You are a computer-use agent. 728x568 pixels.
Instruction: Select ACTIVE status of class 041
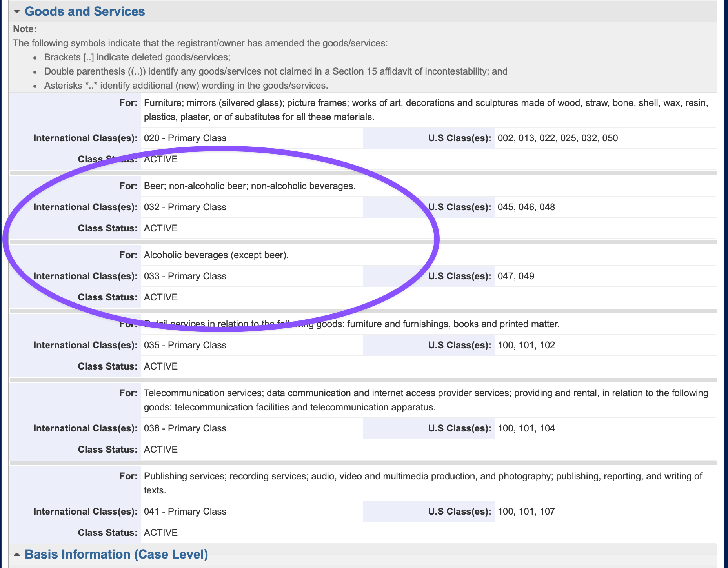(x=161, y=533)
